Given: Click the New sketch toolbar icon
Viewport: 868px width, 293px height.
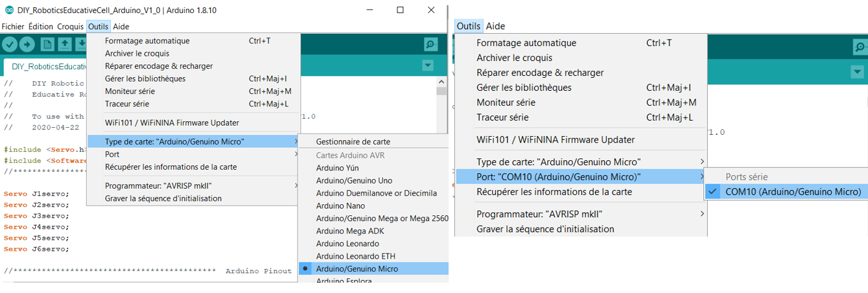Looking at the screenshot, I should coord(47,44).
